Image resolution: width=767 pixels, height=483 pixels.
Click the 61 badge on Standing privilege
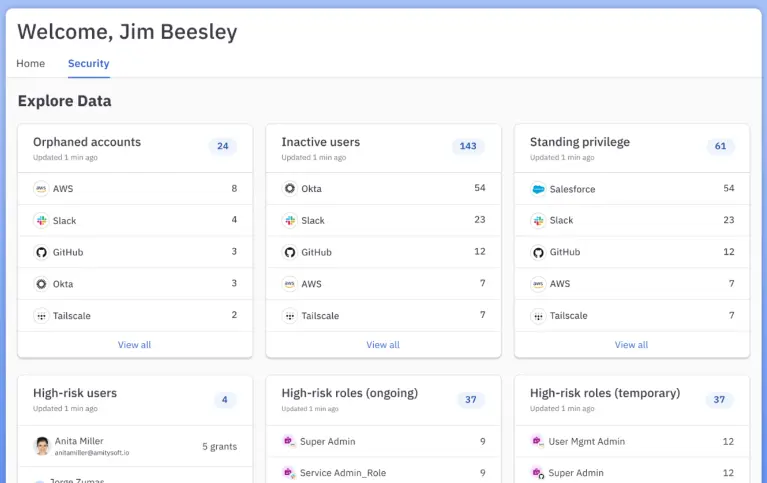point(720,147)
